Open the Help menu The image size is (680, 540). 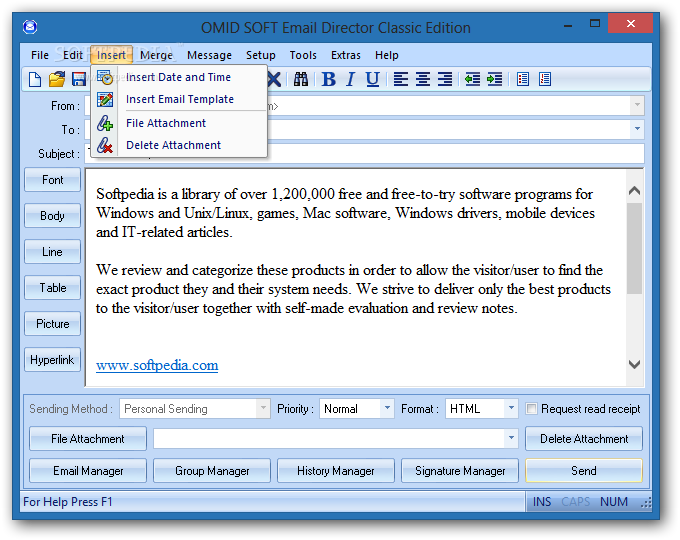(x=386, y=55)
